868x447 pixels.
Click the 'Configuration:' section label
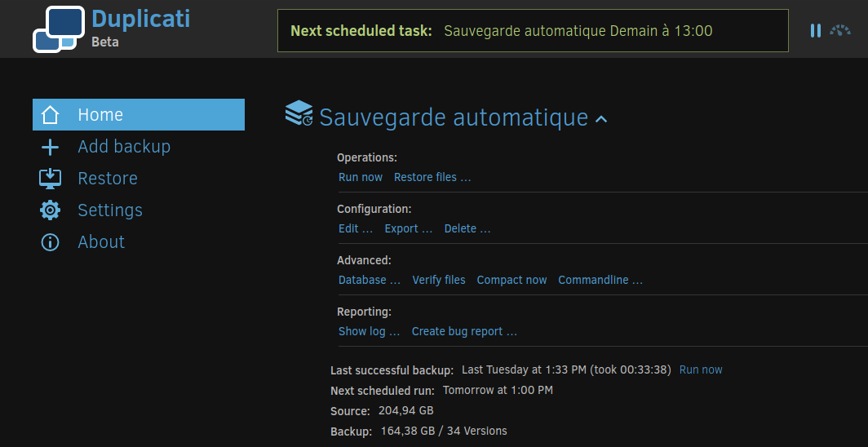(374, 209)
